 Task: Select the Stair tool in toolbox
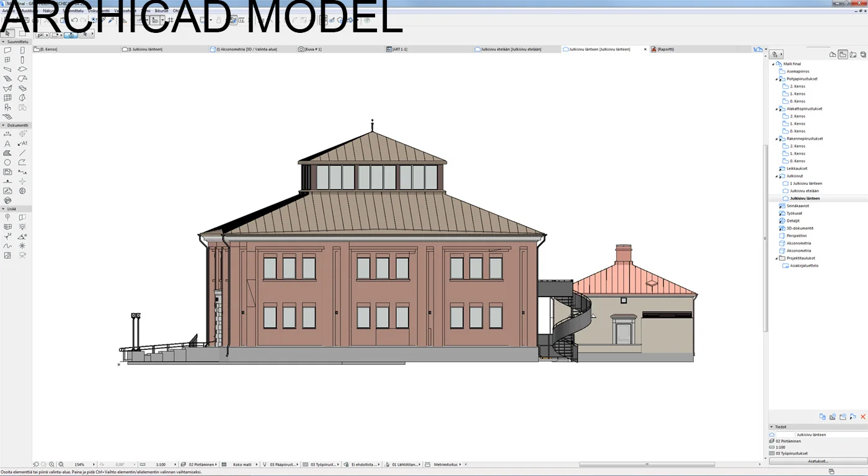pos(7,78)
